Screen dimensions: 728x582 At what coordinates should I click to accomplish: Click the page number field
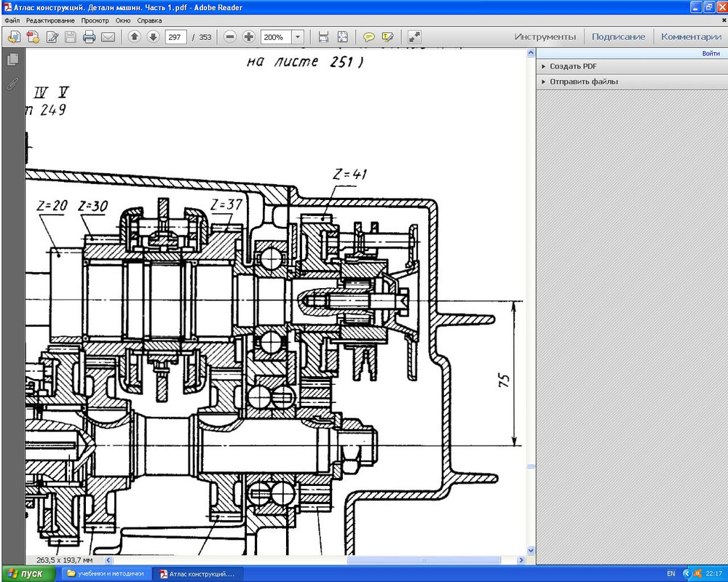point(175,37)
